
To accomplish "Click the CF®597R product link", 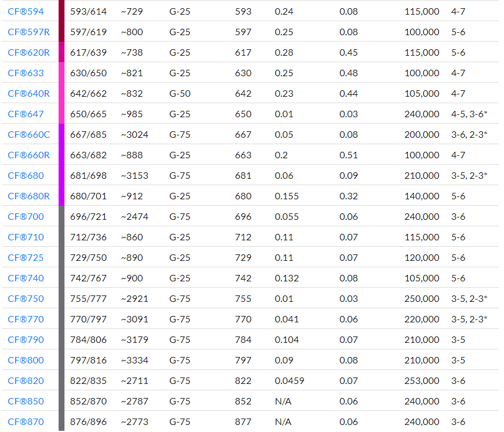I will point(29,32).
